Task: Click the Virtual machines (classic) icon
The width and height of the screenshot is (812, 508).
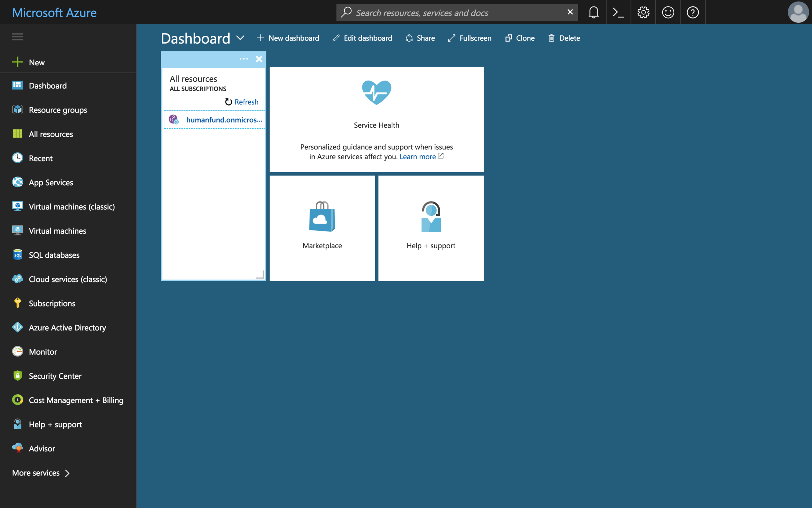Action: click(18, 206)
